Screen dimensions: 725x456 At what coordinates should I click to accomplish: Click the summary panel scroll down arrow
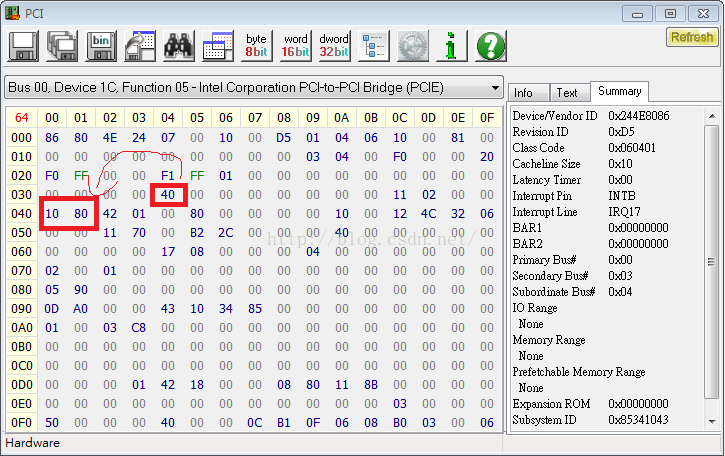tap(712, 421)
